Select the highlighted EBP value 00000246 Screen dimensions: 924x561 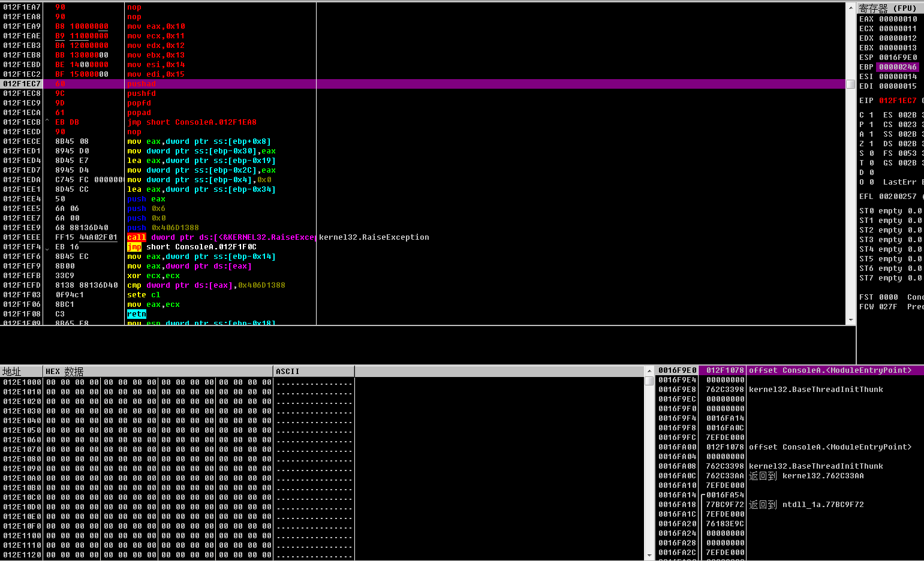tap(898, 67)
